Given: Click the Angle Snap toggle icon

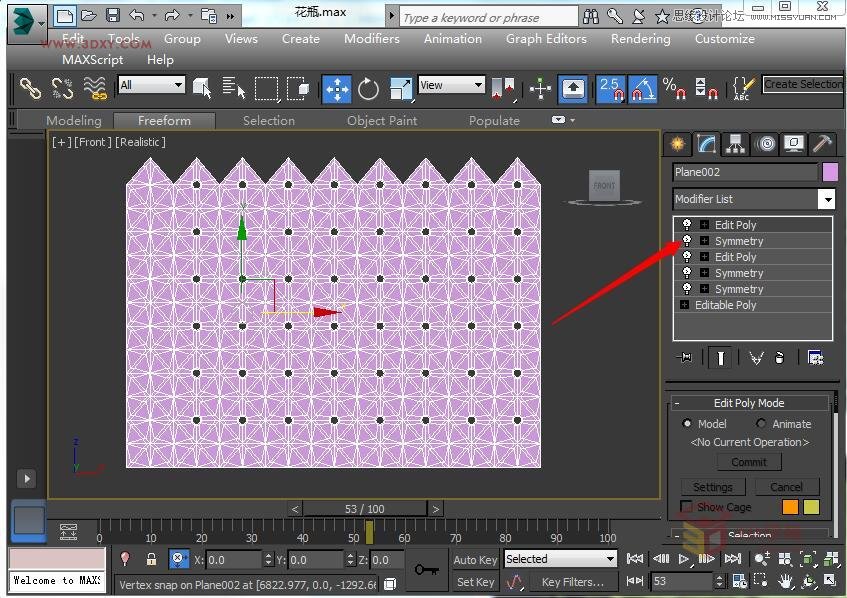Looking at the screenshot, I should pos(642,89).
